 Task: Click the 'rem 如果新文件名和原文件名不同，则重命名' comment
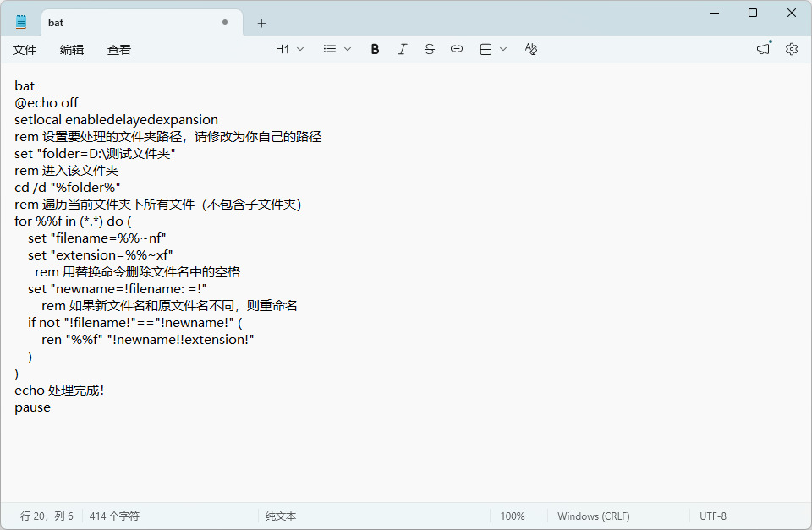coord(169,305)
